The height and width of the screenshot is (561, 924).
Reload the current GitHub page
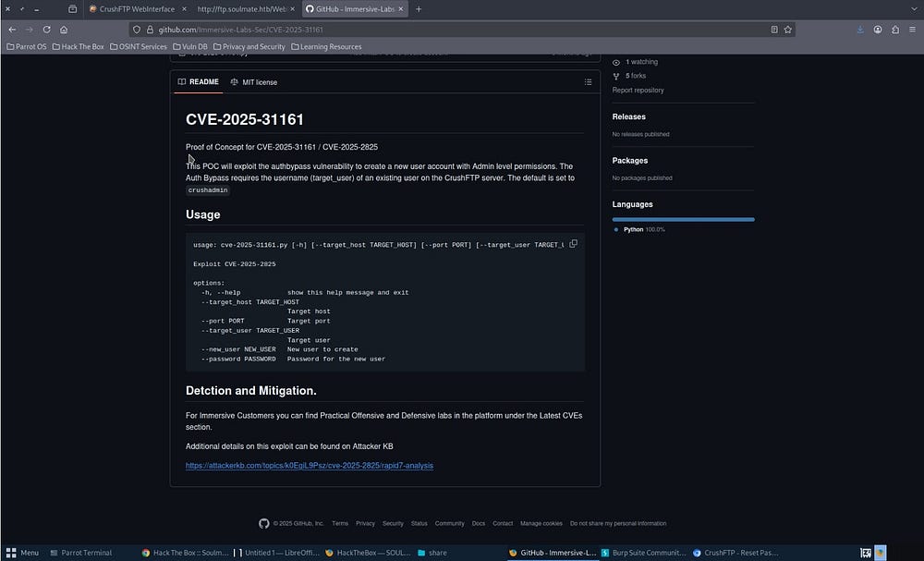coord(46,30)
